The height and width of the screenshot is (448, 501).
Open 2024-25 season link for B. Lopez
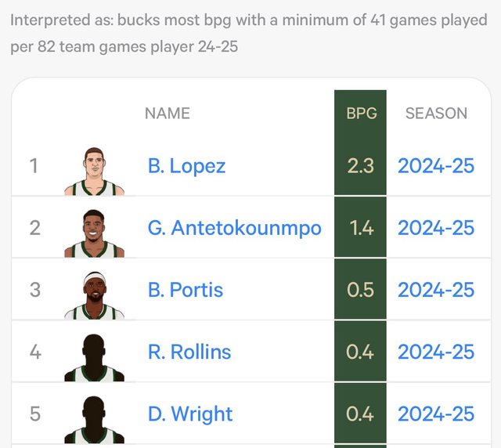[x=436, y=165]
